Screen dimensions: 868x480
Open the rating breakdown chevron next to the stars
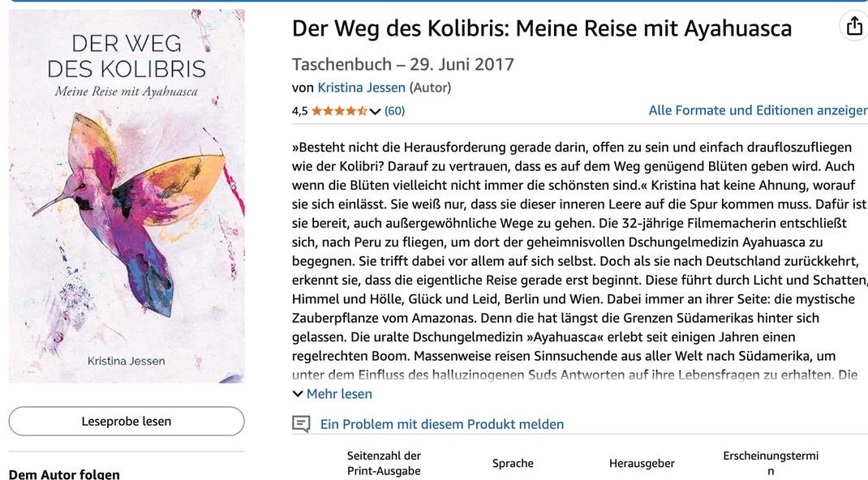coord(376,112)
